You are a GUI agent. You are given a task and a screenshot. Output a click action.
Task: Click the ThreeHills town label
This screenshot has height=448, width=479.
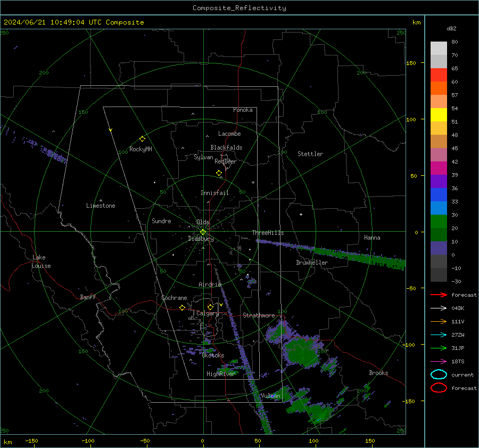pos(268,233)
